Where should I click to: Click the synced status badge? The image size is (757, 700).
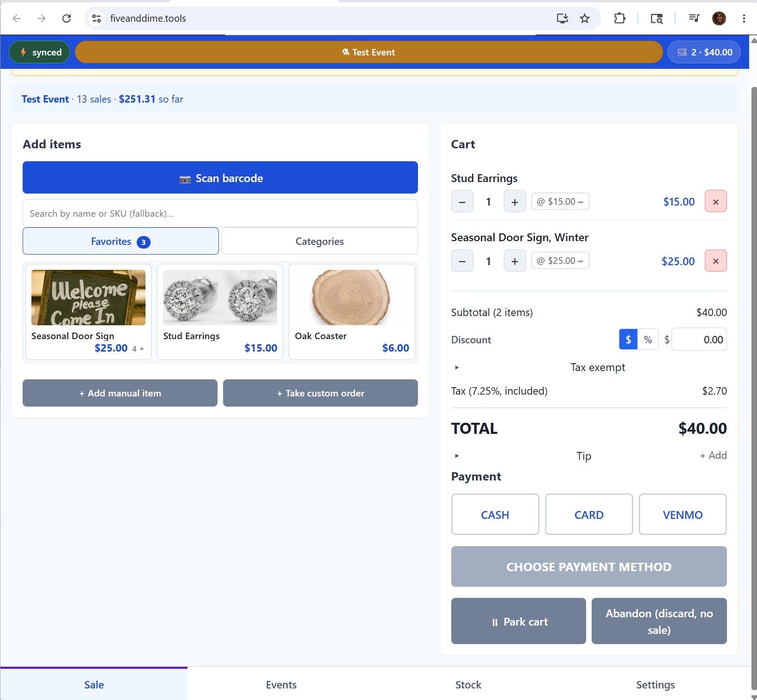(x=40, y=52)
